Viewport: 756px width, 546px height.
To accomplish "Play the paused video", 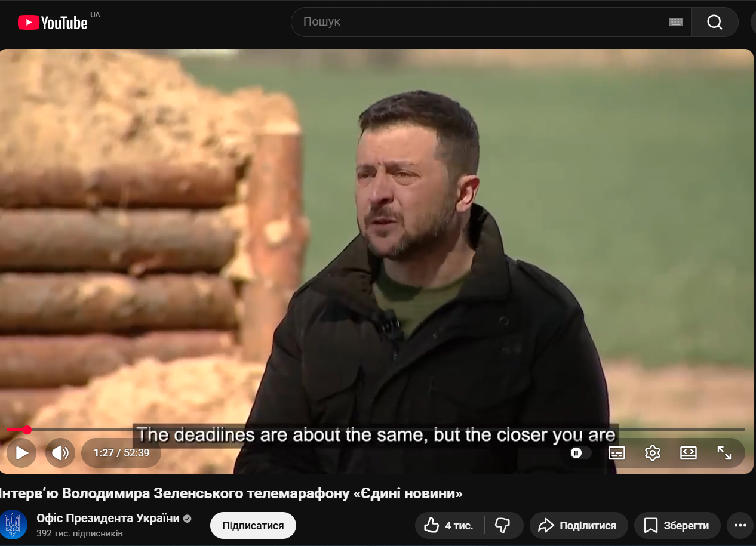I will pyautogui.click(x=21, y=453).
